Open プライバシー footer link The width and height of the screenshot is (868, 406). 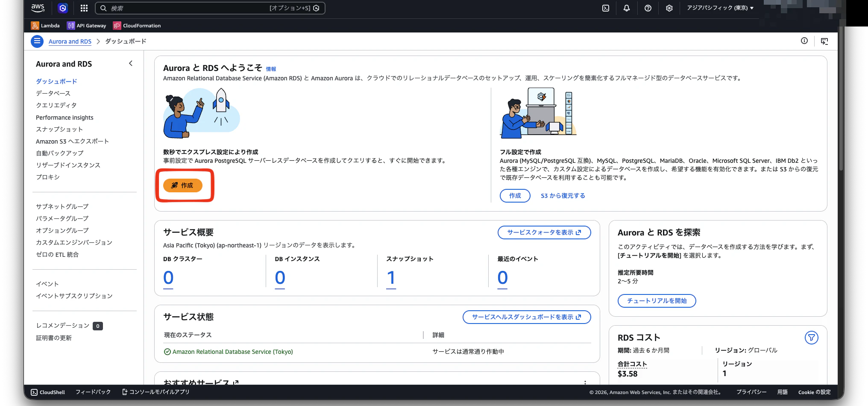751,392
